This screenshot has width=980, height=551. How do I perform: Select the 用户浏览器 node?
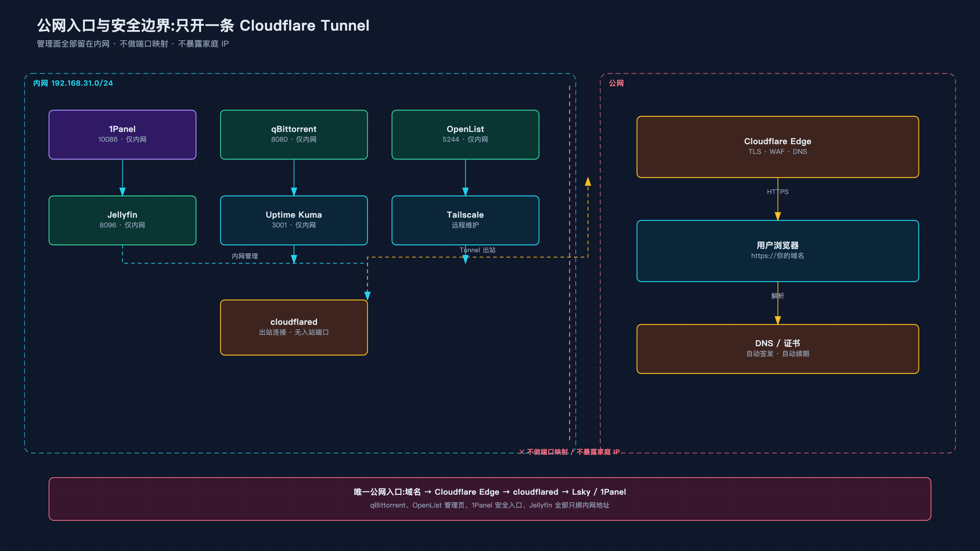(778, 251)
